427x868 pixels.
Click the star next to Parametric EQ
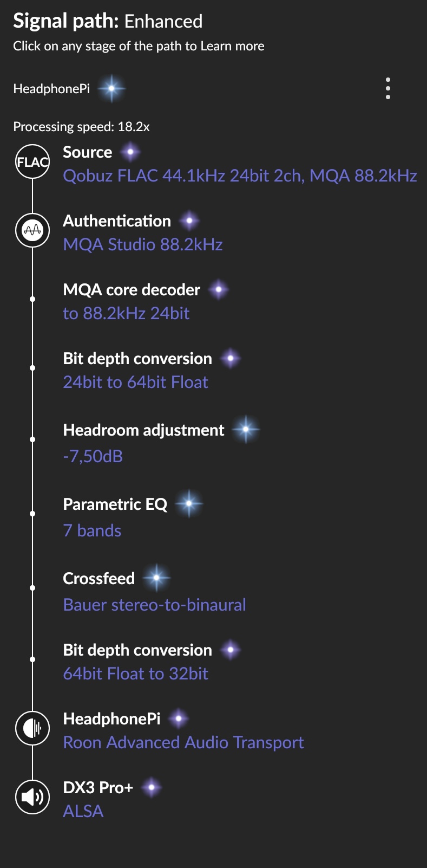pyautogui.click(x=189, y=504)
